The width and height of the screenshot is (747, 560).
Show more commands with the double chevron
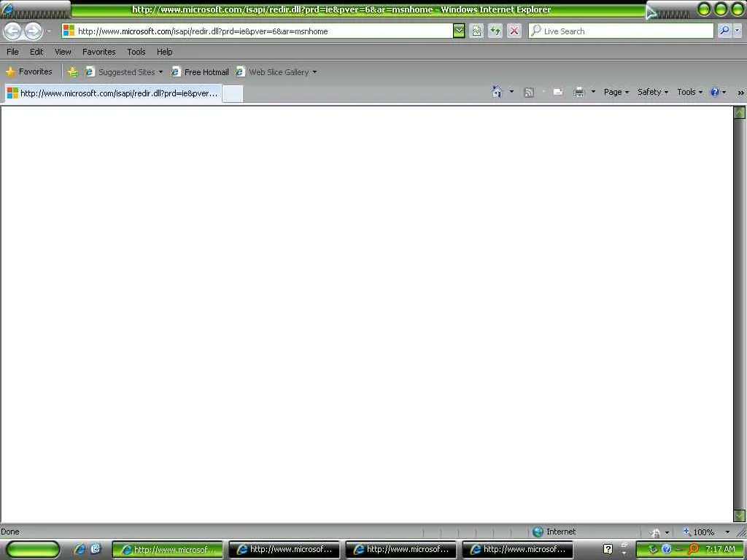[x=741, y=93]
